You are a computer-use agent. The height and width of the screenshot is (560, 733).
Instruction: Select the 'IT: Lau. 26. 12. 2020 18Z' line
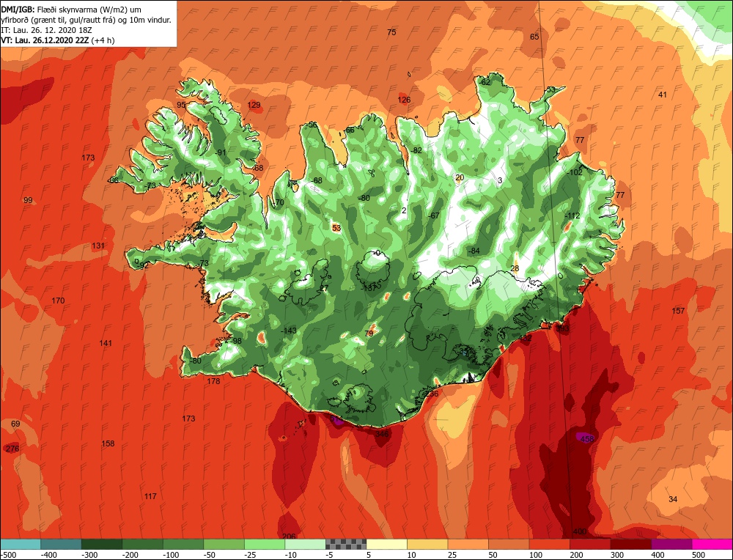46,30
